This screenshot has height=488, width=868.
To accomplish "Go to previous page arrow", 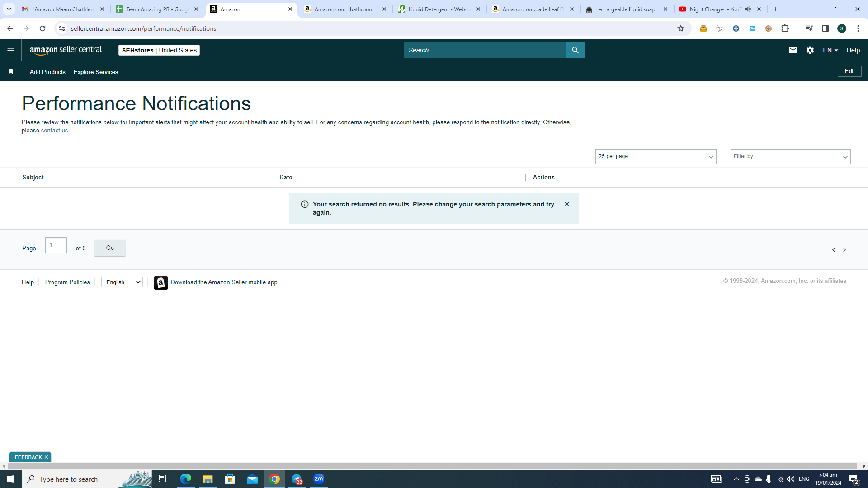I will click(x=834, y=250).
